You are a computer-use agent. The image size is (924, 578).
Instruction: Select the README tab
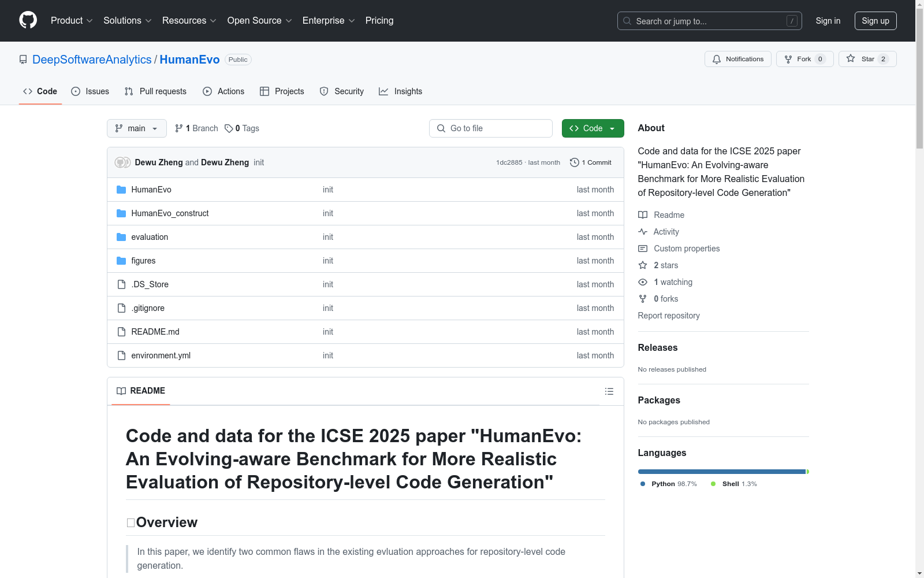point(141,391)
